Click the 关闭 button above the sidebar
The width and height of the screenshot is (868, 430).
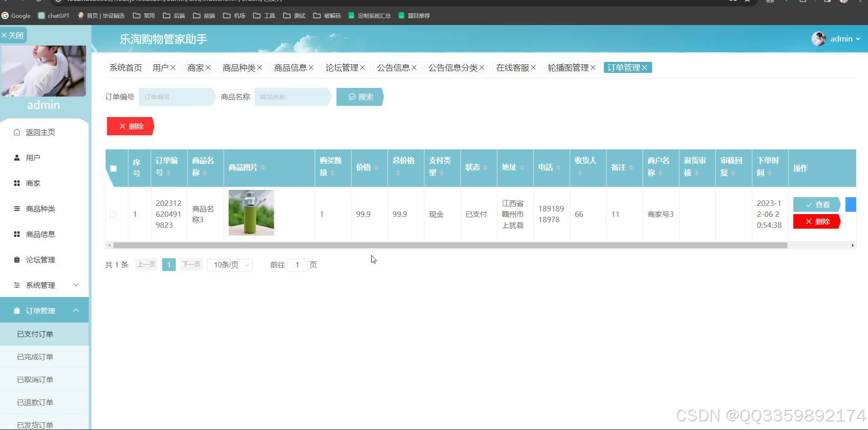pyautogui.click(x=13, y=36)
